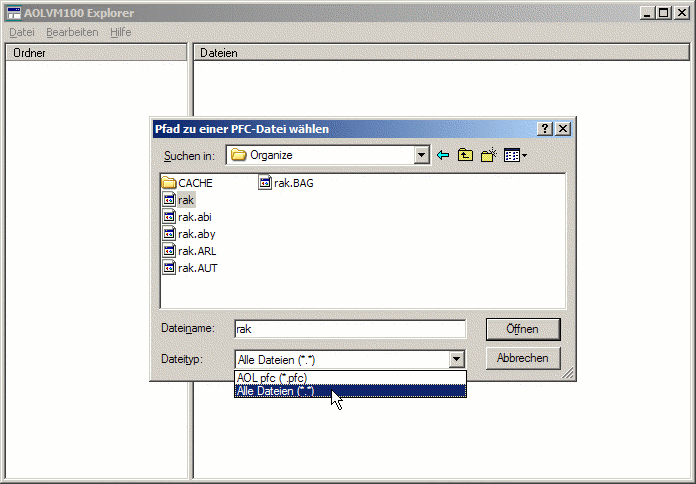Viewport: 696px width, 484px height.
Task: Select file name rak.aby
Action: click(x=197, y=234)
